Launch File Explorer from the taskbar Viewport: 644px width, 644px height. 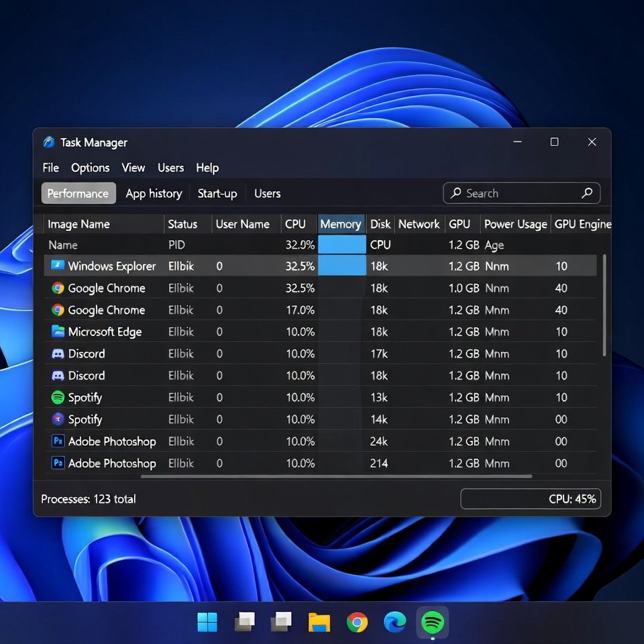point(319,623)
